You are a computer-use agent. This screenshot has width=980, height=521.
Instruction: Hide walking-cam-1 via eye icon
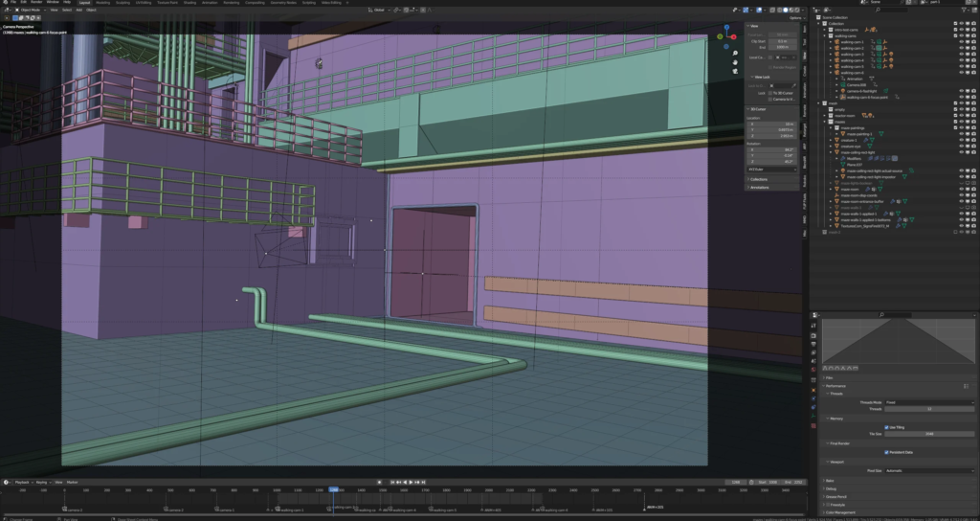[961, 42]
